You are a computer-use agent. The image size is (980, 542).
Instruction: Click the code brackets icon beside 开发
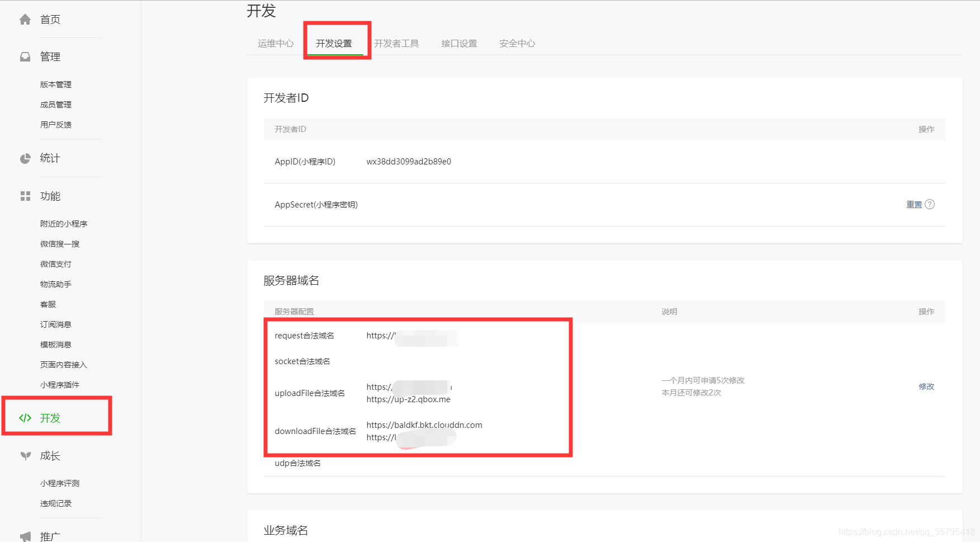[x=25, y=418]
